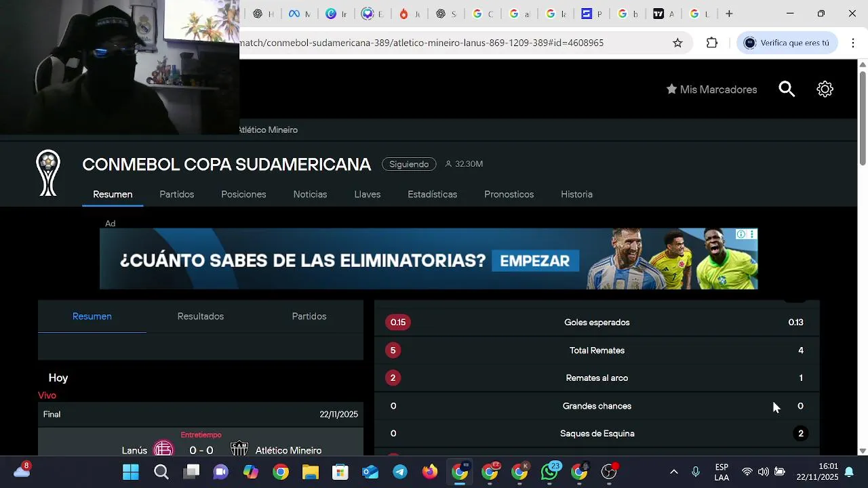Open the notification bell in system tray
Viewport: 868px width, 488px height.
pos(849,472)
